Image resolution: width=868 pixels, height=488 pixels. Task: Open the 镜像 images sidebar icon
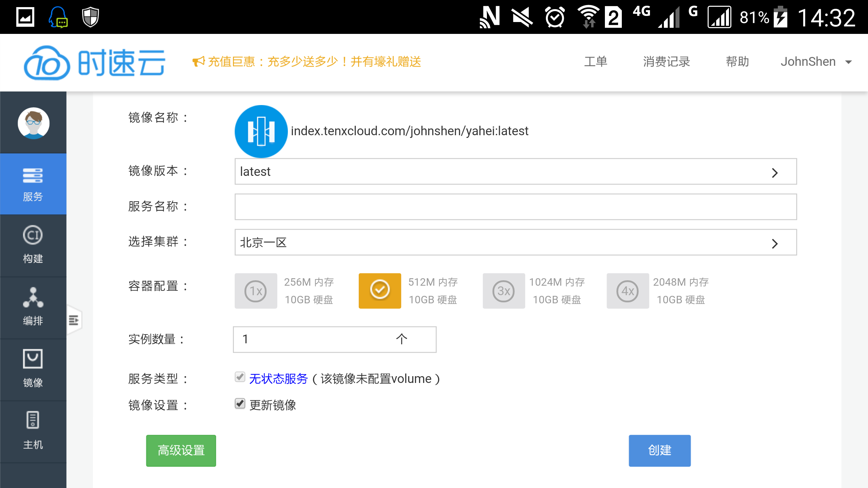[33, 369]
